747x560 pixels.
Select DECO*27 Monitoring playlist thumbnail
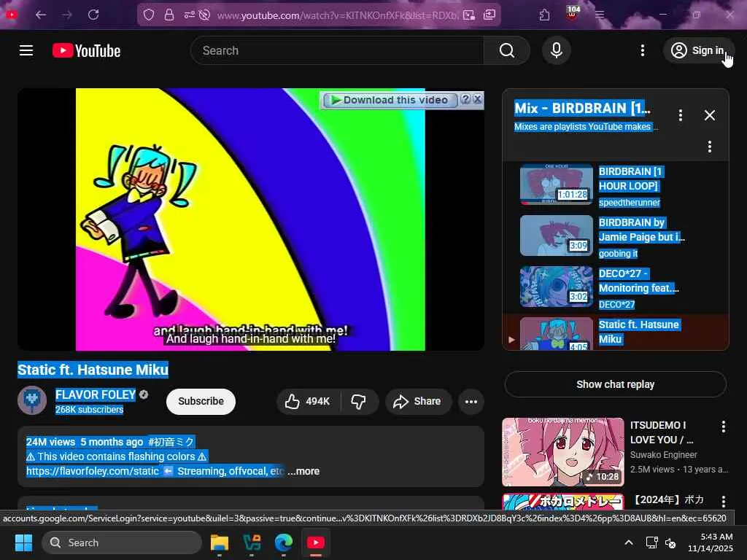[x=556, y=287]
